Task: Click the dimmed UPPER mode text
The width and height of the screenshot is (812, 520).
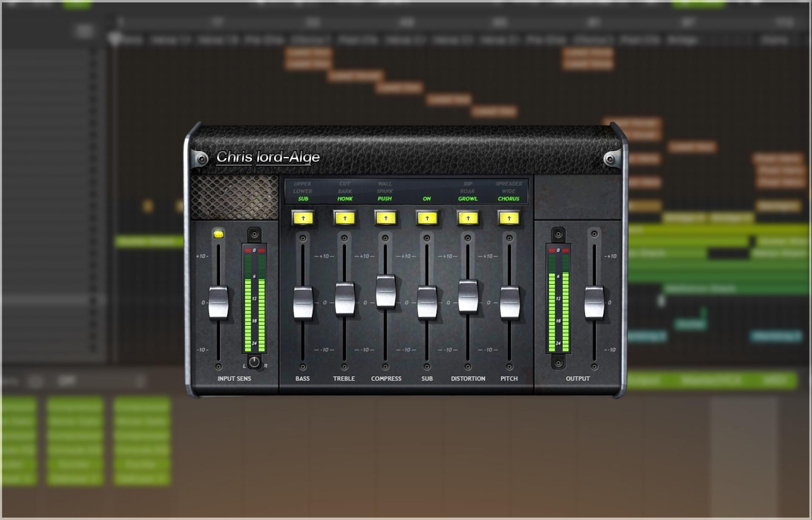Action: pos(302,184)
